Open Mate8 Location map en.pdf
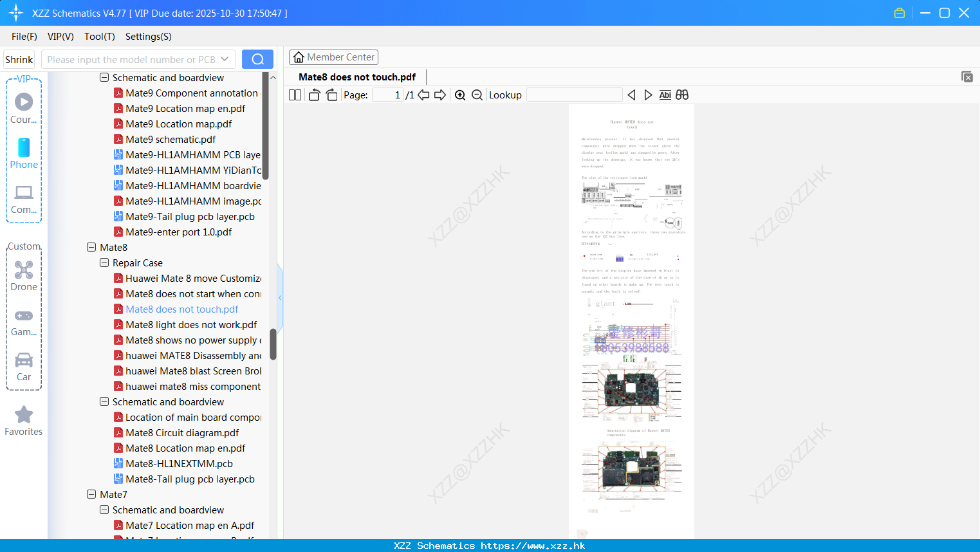The width and height of the screenshot is (980, 552). [185, 448]
